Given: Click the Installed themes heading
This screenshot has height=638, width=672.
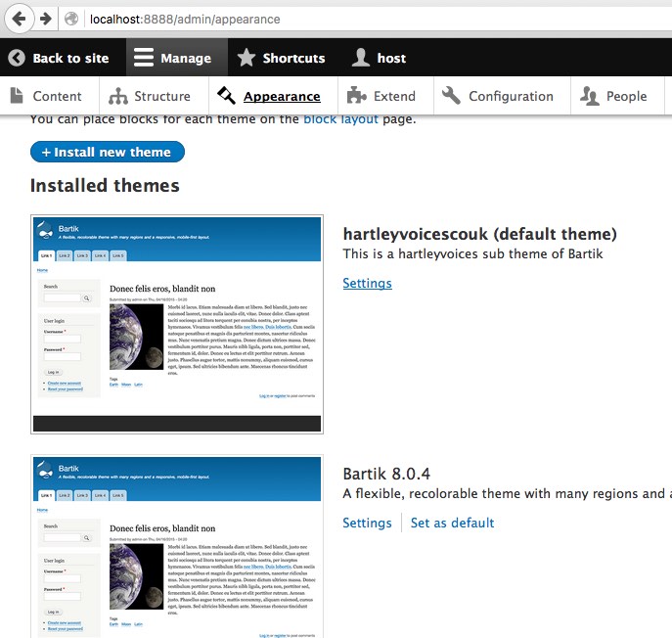Looking at the screenshot, I should (105, 186).
